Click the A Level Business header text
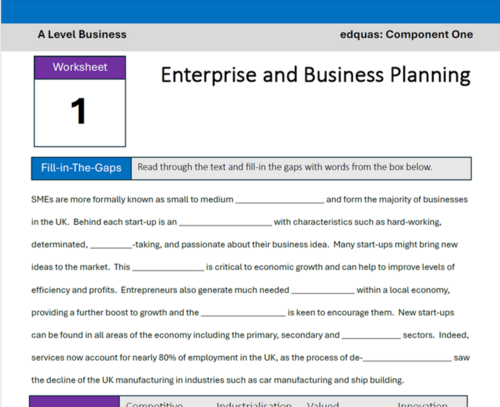Screen dimensions: 500x407 click(x=82, y=34)
